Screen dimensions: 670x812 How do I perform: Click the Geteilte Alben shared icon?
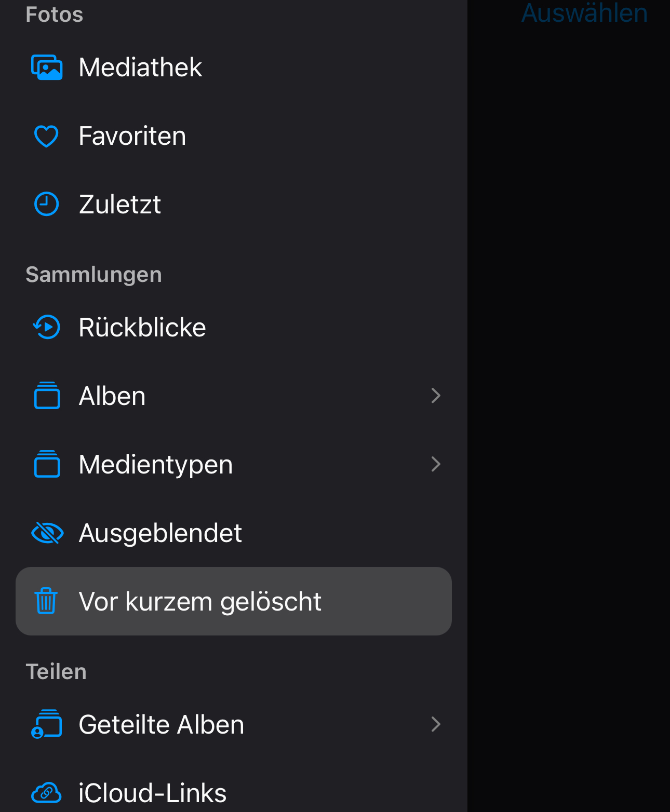(47, 724)
